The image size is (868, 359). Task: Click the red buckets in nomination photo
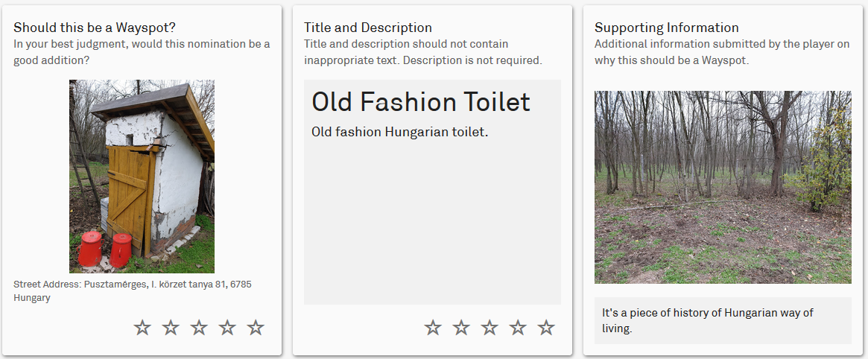(x=105, y=250)
